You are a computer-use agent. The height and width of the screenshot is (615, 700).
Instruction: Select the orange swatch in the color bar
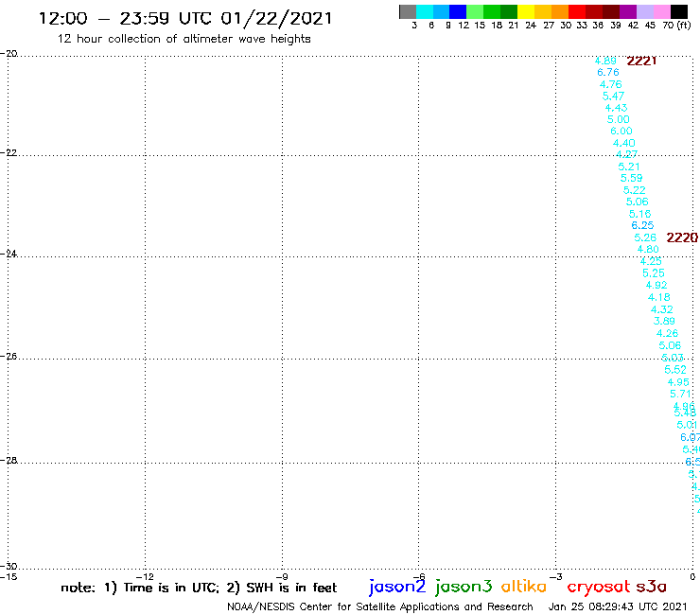click(560, 11)
